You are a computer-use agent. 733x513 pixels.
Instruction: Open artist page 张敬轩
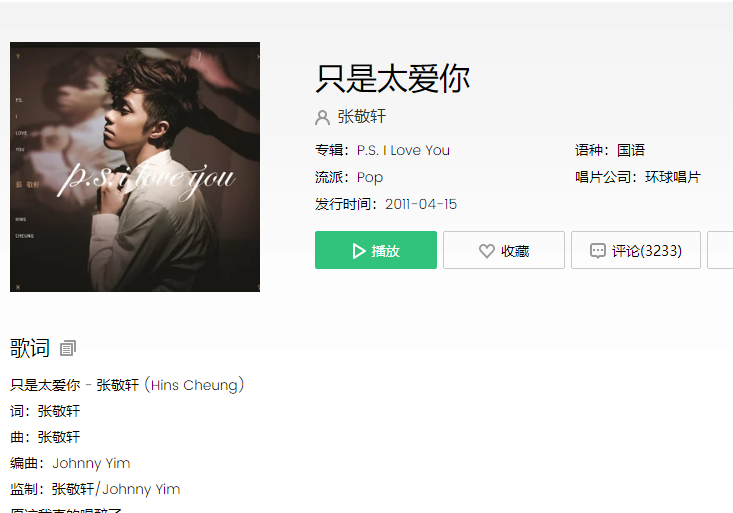point(362,116)
